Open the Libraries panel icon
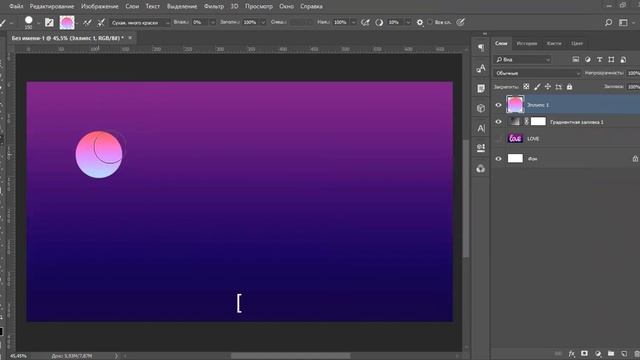Screen dimensions: 640x360 (x=481, y=168)
